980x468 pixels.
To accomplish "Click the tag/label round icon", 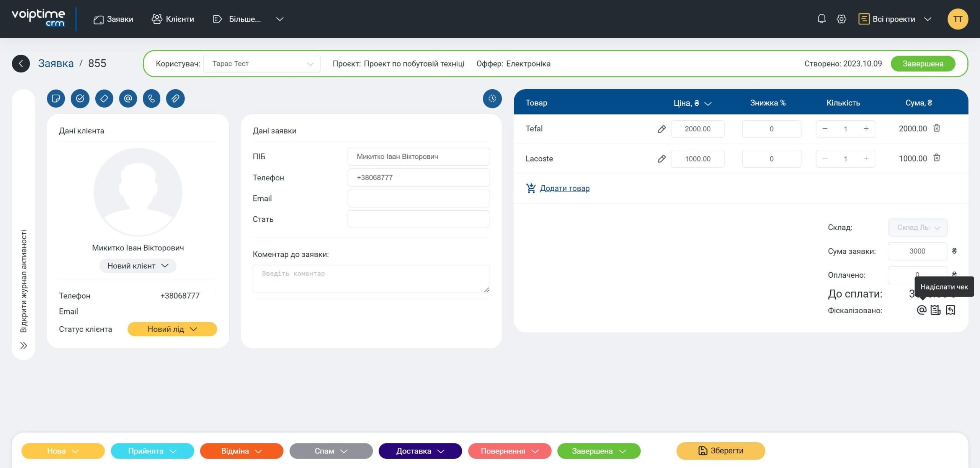I will (104, 99).
